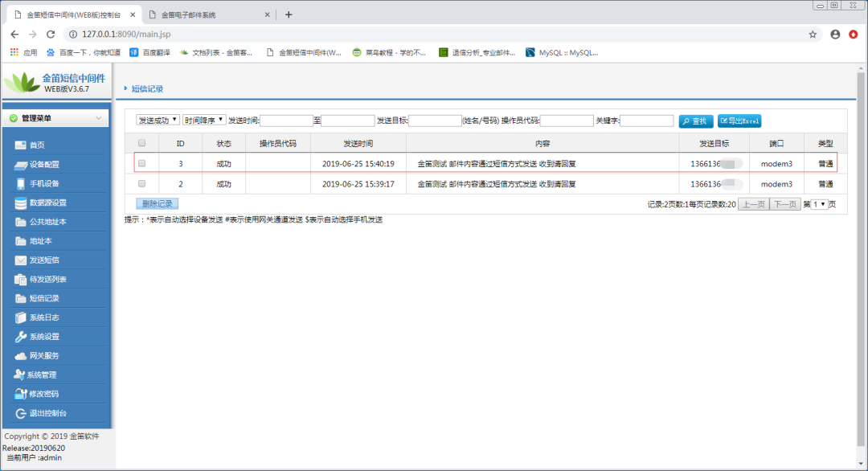The image size is (868, 471).
Task: Click the 2019-06-25 15:39:17 time cell
Action: (358, 184)
